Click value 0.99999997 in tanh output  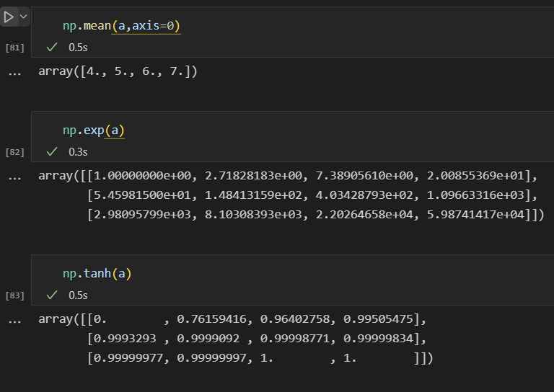point(211,358)
